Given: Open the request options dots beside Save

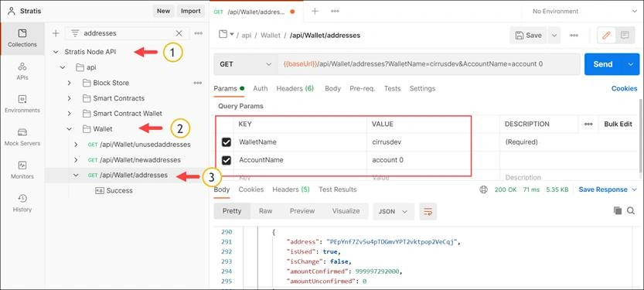Looking at the screenshot, I should [574, 36].
